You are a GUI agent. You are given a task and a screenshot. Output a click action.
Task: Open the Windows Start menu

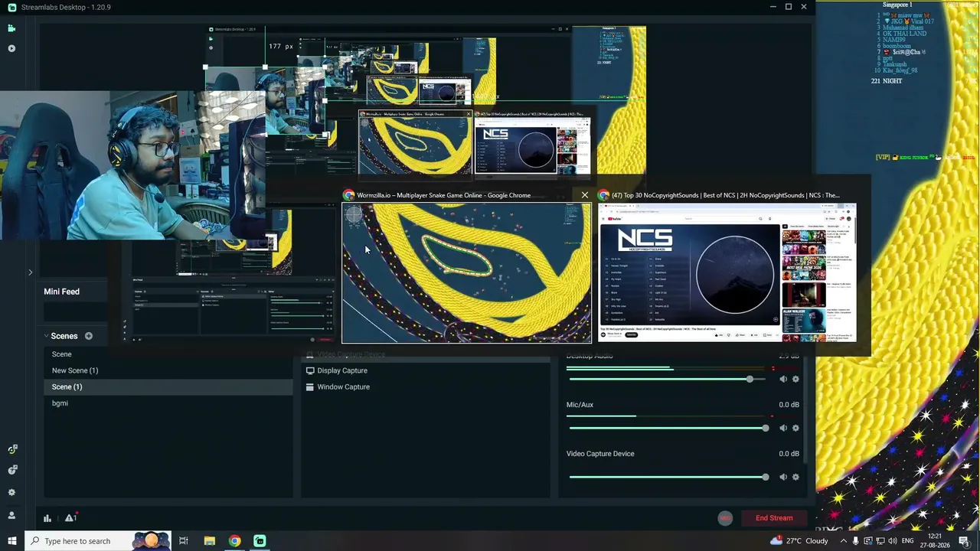tap(11, 541)
